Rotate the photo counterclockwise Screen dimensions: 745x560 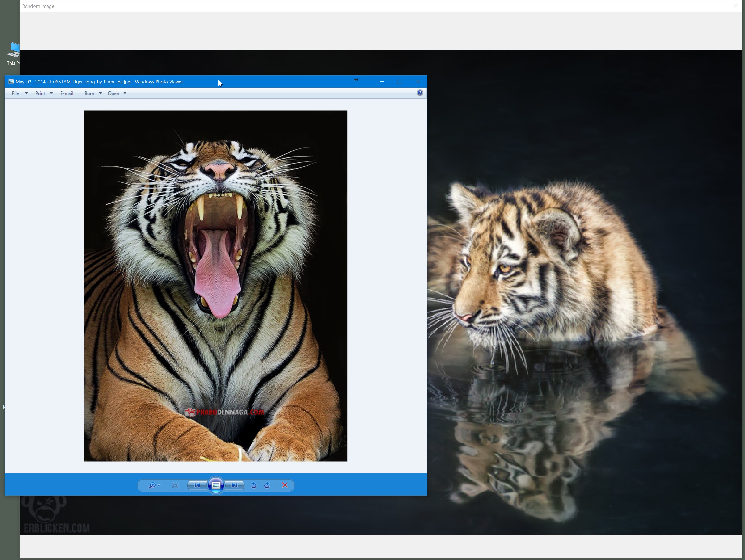(x=254, y=485)
